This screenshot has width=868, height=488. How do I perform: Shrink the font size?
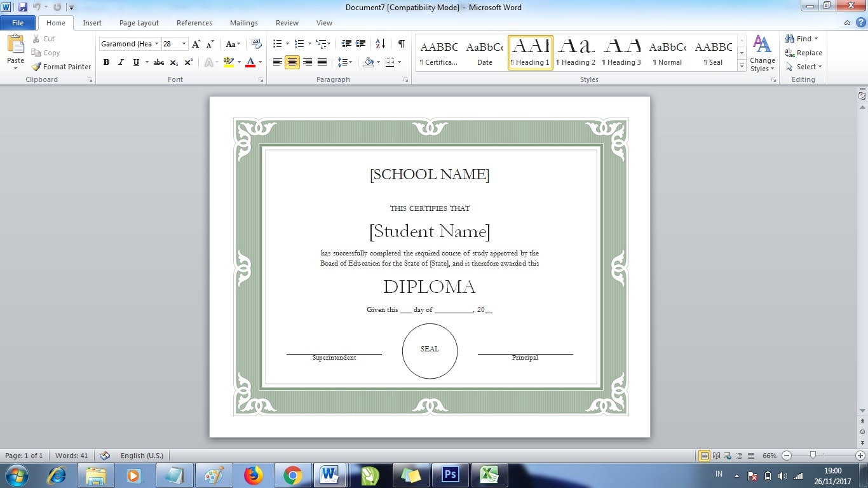(x=210, y=44)
